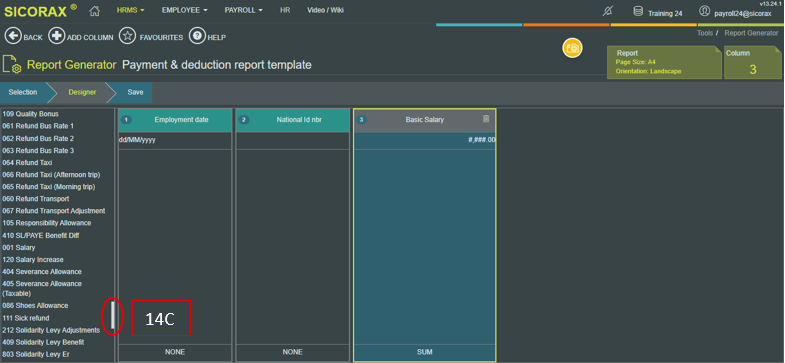Image resolution: width=785 pixels, height=363 pixels.
Task: Select 120 Salary Increase item
Action: (33, 260)
